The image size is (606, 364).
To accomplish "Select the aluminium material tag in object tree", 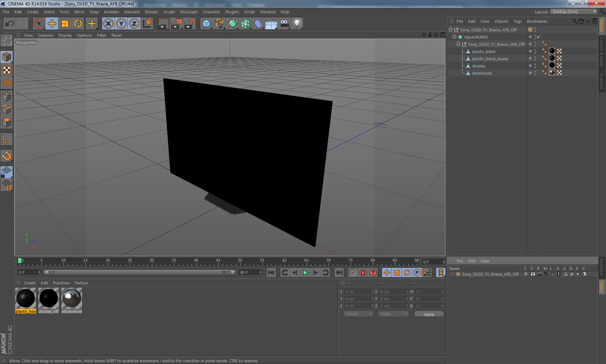I will pos(552,72).
